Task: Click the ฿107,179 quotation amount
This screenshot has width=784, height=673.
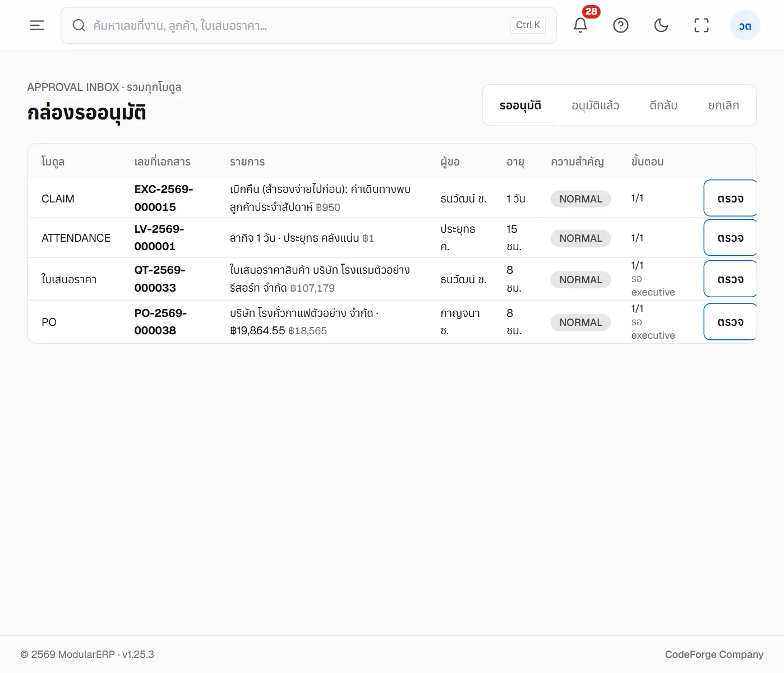Action: click(x=312, y=288)
